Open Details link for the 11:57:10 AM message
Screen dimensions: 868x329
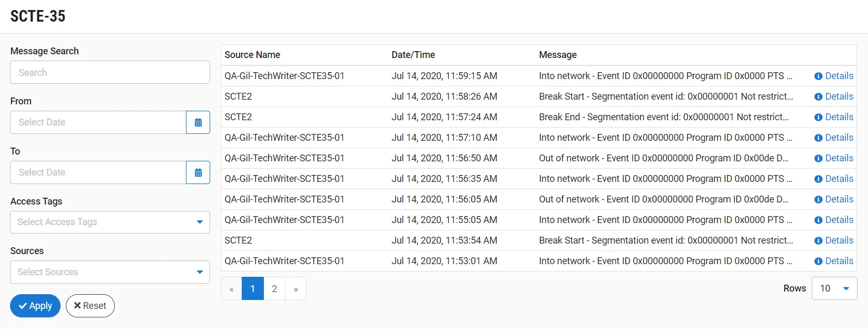[839, 138]
